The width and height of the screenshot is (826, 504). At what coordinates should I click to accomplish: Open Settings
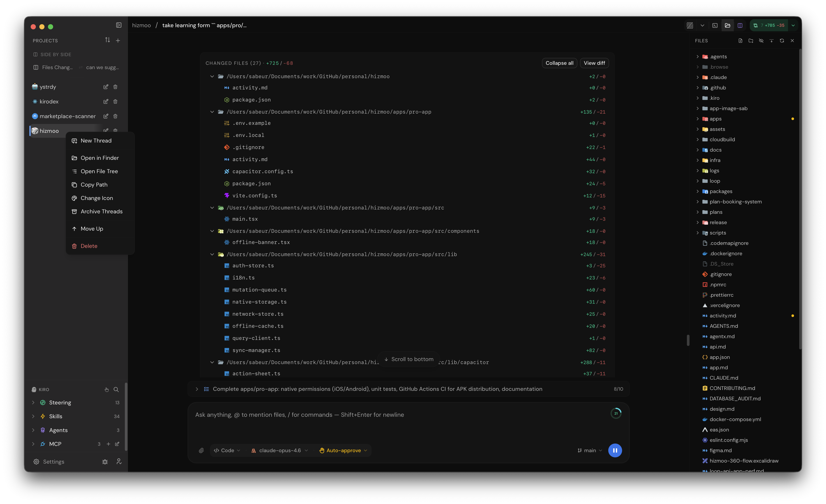click(49, 462)
